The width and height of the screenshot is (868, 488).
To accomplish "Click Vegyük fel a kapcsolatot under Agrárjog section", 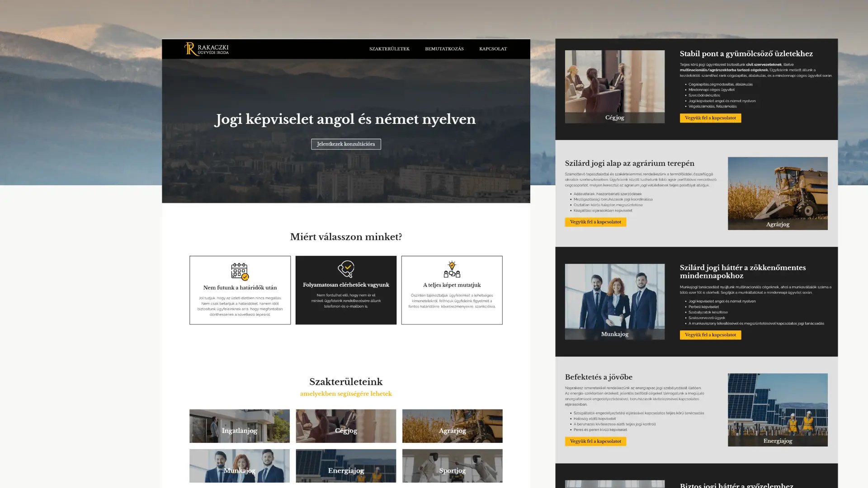I will click(595, 222).
